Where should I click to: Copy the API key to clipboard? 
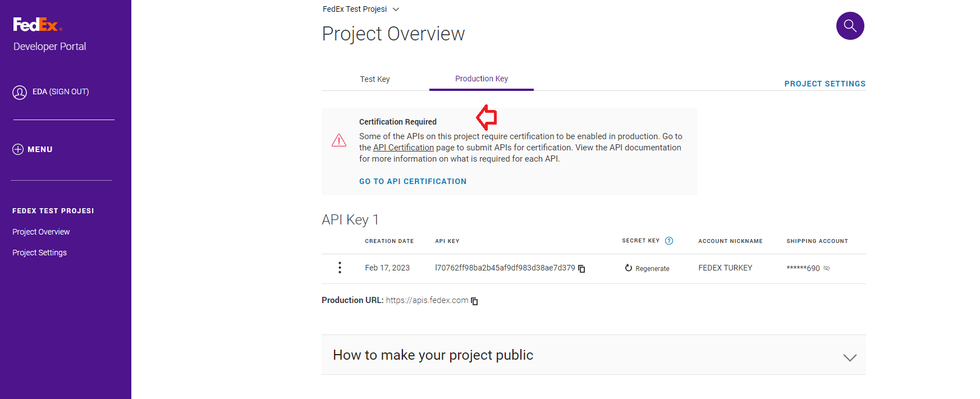581,269
